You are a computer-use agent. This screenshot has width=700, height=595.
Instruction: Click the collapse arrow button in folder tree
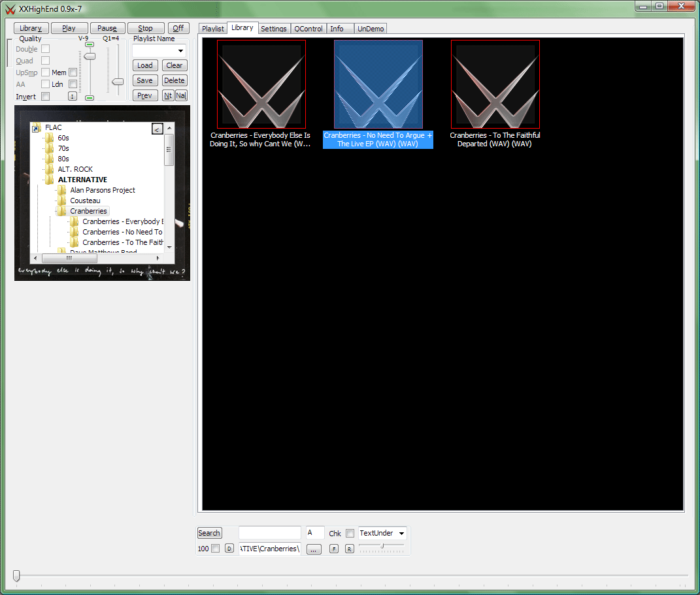pyautogui.click(x=157, y=129)
